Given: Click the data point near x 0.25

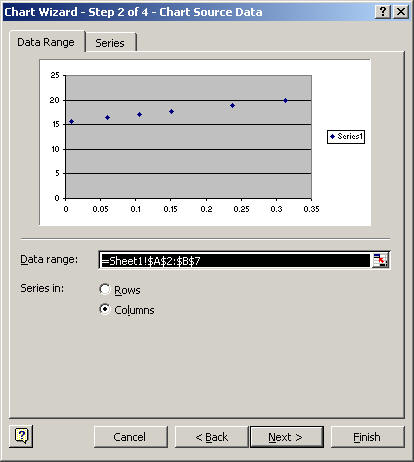Looking at the screenshot, I should pos(233,105).
